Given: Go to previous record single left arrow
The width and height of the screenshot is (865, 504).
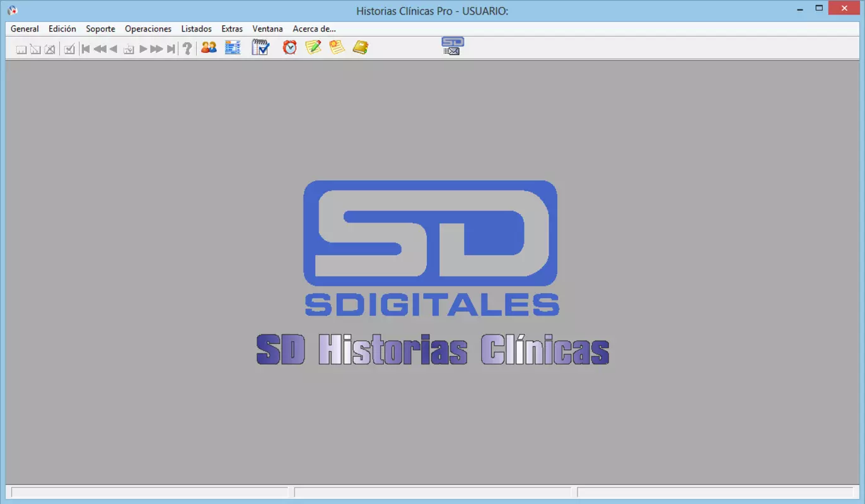Looking at the screenshot, I should click(x=113, y=49).
